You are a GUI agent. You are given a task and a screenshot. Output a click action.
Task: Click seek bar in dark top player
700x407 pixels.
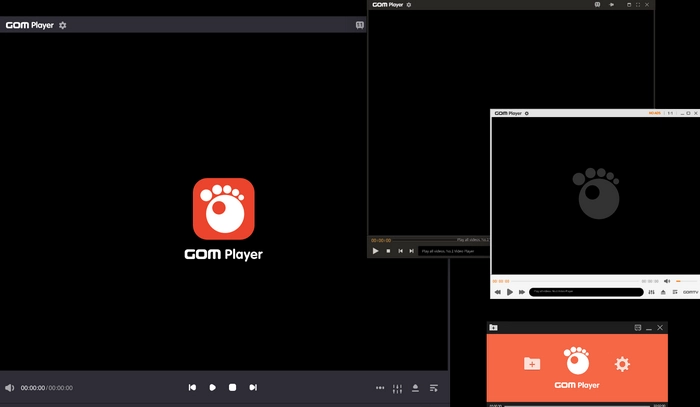[x=424, y=240]
